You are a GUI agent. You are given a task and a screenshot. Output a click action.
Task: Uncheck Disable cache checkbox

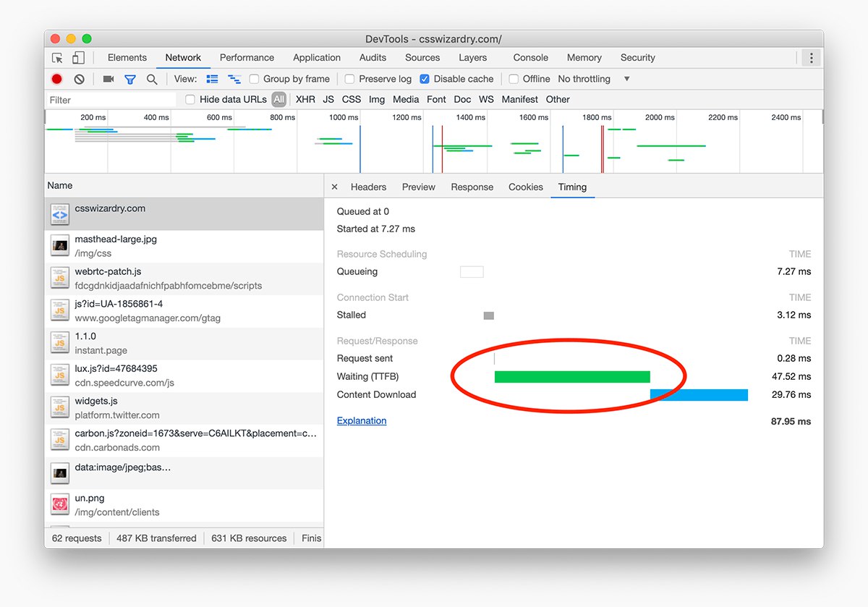click(x=425, y=79)
